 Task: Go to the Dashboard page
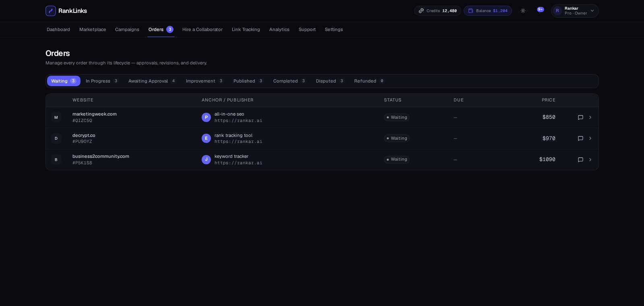tap(58, 29)
